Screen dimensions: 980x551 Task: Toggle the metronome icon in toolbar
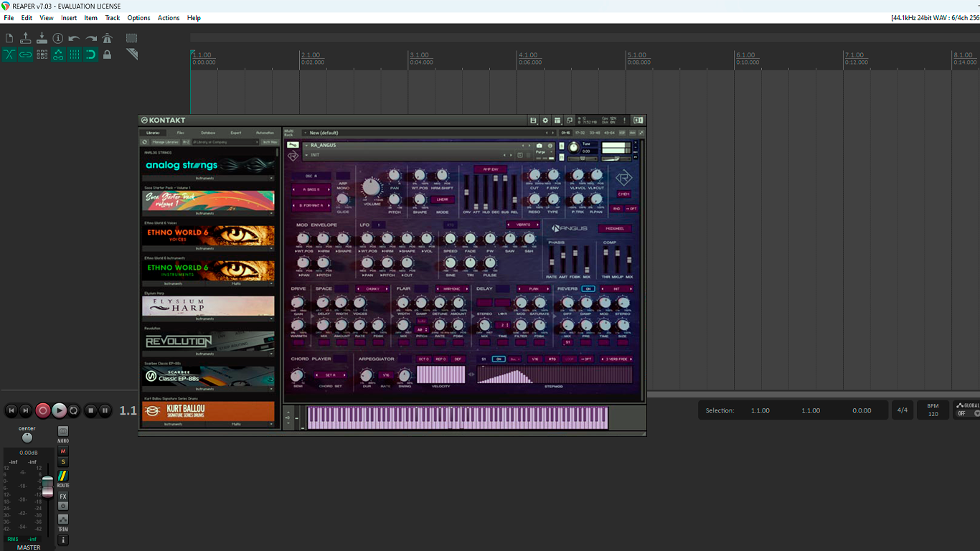pyautogui.click(x=107, y=38)
